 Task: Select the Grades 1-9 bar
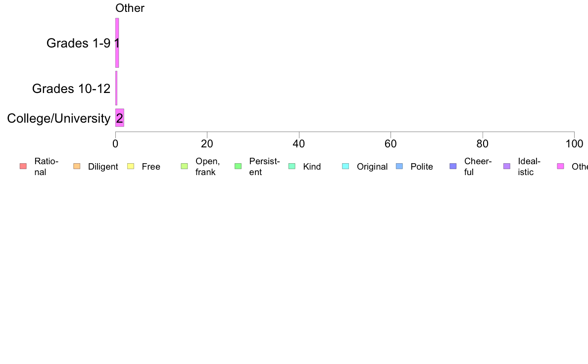click(x=117, y=43)
